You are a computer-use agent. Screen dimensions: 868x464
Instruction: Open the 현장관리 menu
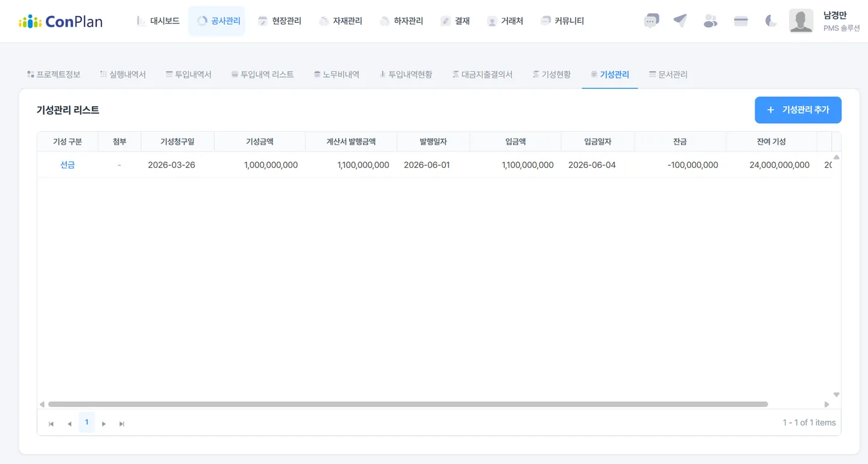[279, 21]
